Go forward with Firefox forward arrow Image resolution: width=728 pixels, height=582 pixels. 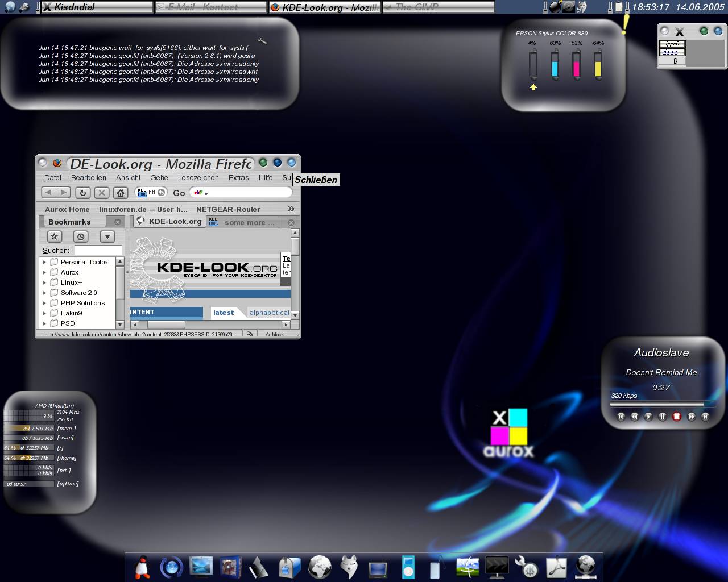[x=64, y=193]
